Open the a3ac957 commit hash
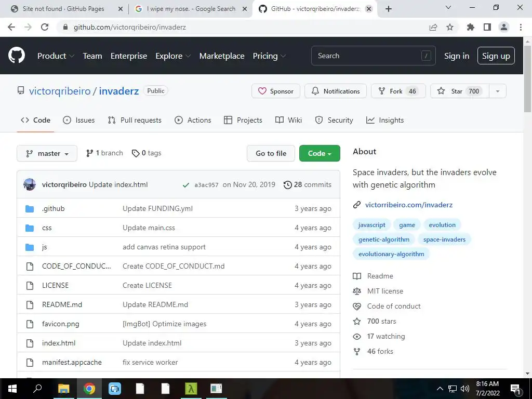 tap(206, 185)
